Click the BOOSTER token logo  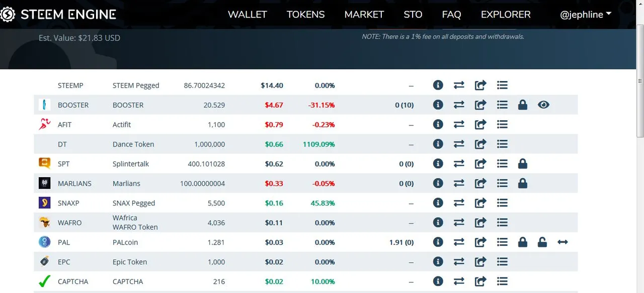44,105
